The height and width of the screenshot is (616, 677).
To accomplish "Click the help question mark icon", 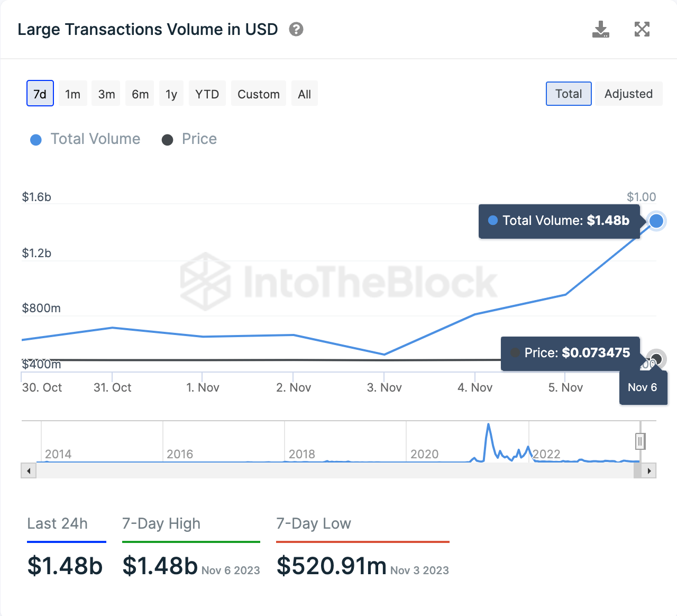I will (x=296, y=29).
